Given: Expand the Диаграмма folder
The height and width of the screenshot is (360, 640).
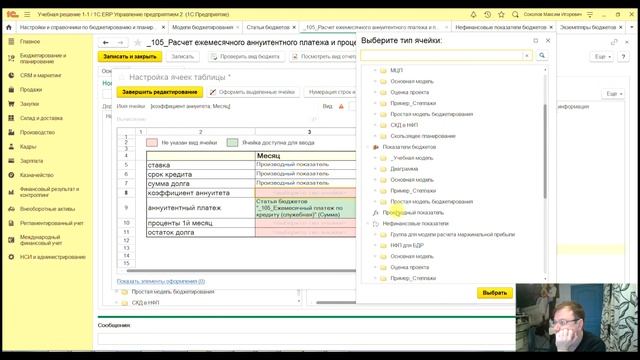Looking at the screenshot, I should tap(375, 169).
